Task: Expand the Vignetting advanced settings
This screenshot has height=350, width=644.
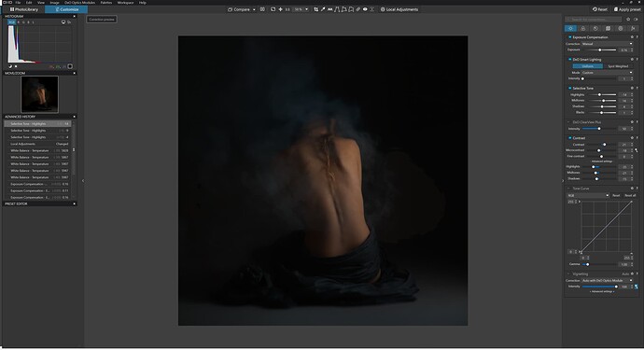Action: pyautogui.click(x=602, y=291)
